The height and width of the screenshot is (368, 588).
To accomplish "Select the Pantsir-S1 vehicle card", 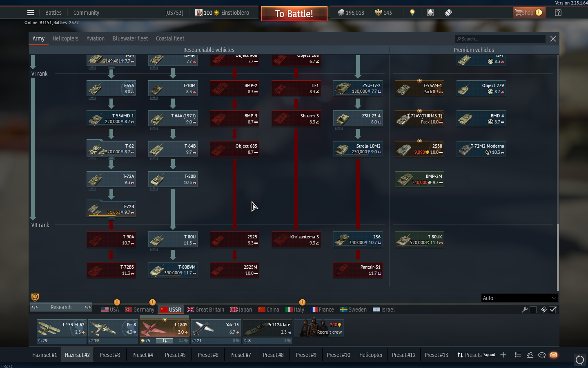I will (x=358, y=270).
